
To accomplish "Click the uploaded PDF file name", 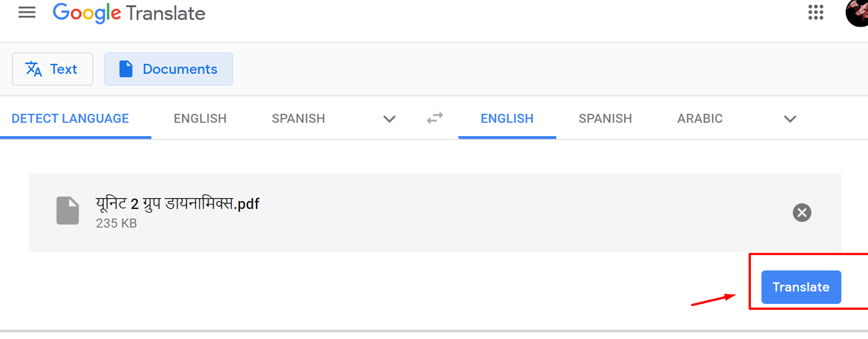I will (x=177, y=203).
